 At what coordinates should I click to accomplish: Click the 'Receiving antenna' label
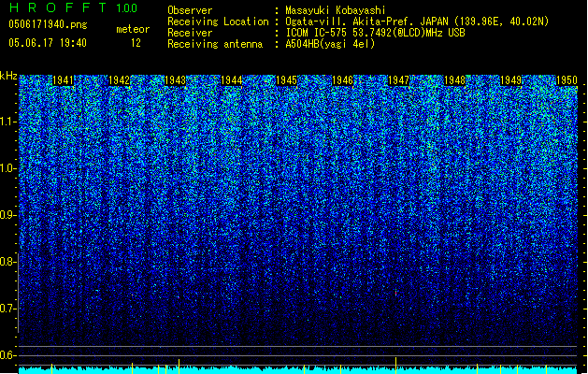pyautogui.click(x=215, y=44)
